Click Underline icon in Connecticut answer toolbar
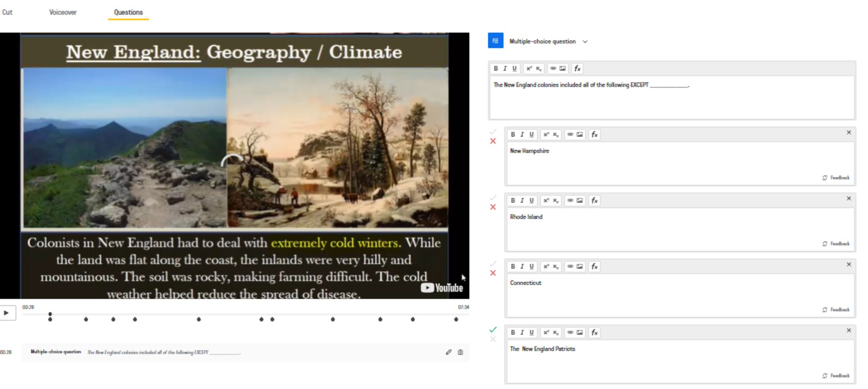The width and height of the screenshot is (868, 389). (531, 267)
